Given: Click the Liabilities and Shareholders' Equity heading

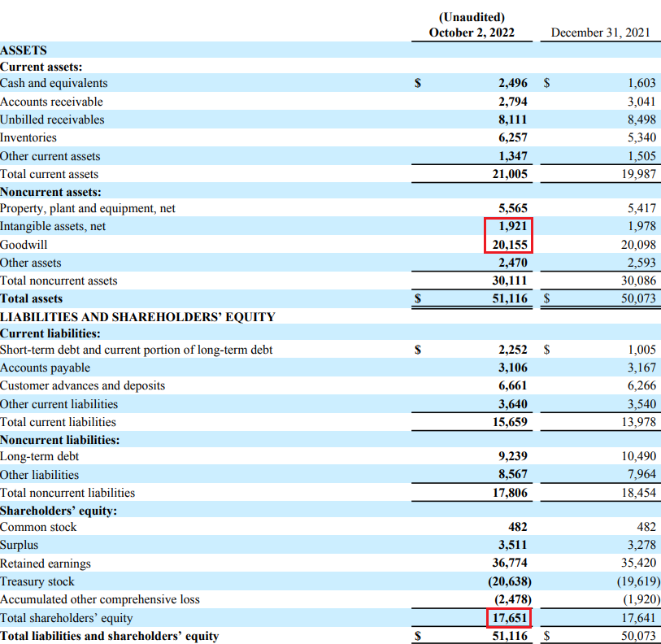Looking at the screenshot, I should coord(137,316).
